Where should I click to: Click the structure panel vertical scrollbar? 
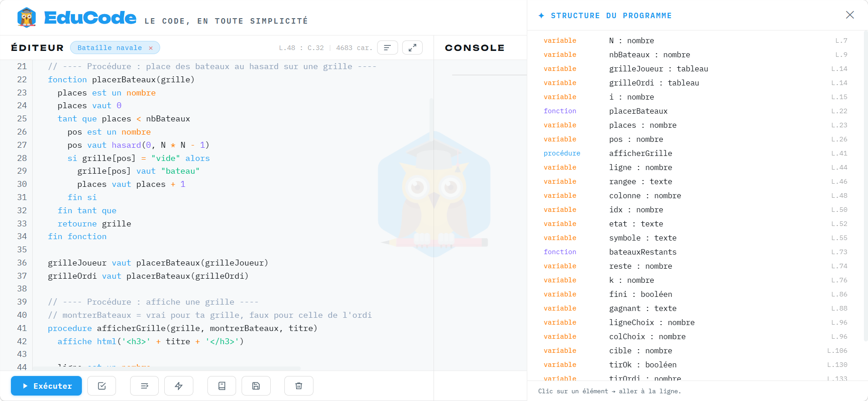(x=866, y=186)
